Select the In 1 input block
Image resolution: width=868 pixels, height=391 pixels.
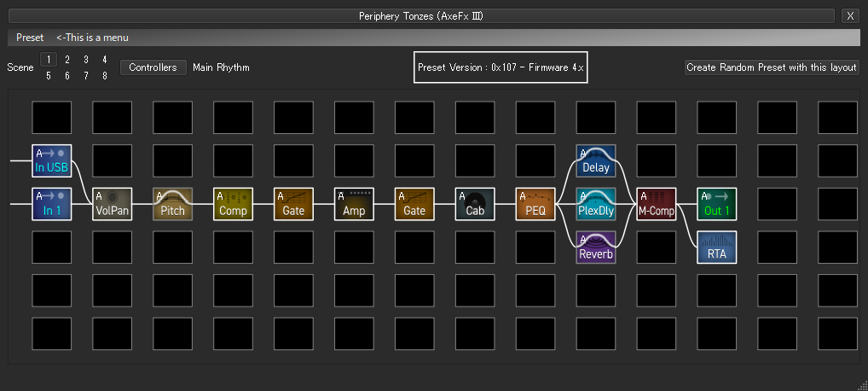tap(51, 204)
